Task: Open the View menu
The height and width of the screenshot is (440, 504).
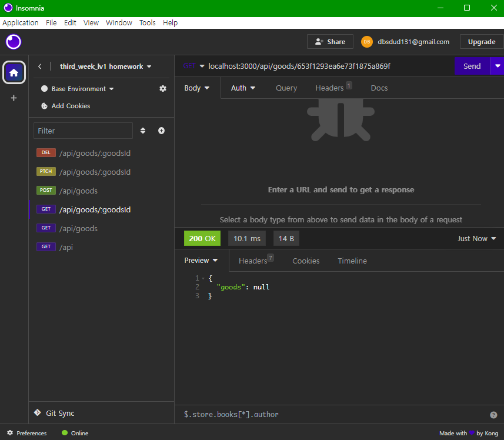Action: [x=91, y=23]
